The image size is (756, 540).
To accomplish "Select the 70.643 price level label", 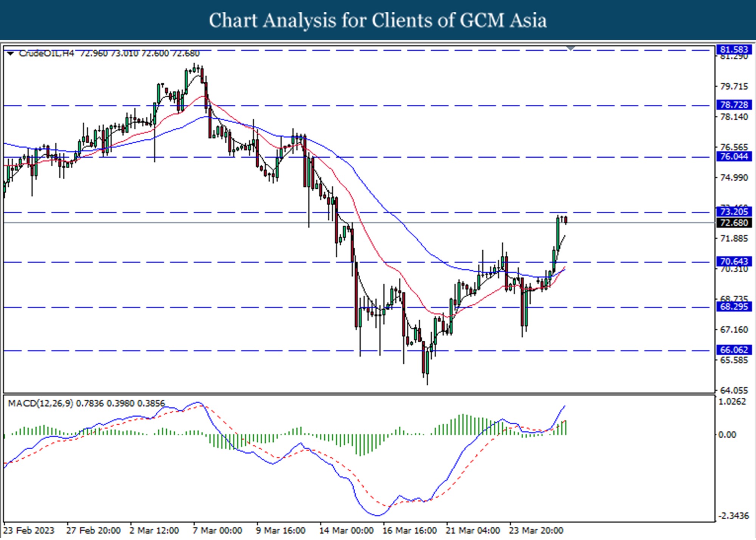I will [734, 261].
